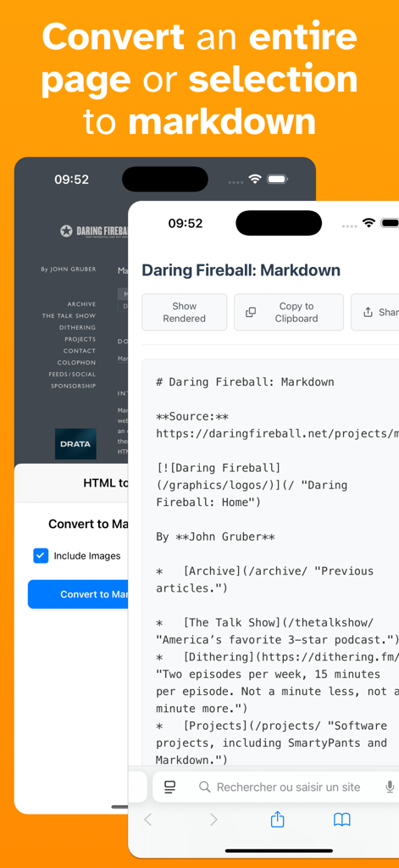The image size is (399, 868).
Task: Open SPONSORSHIP sidebar link
Action: tap(73, 386)
